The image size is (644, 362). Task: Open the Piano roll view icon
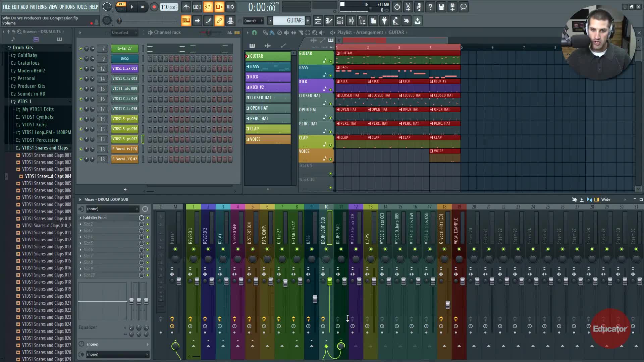[x=329, y=21]
